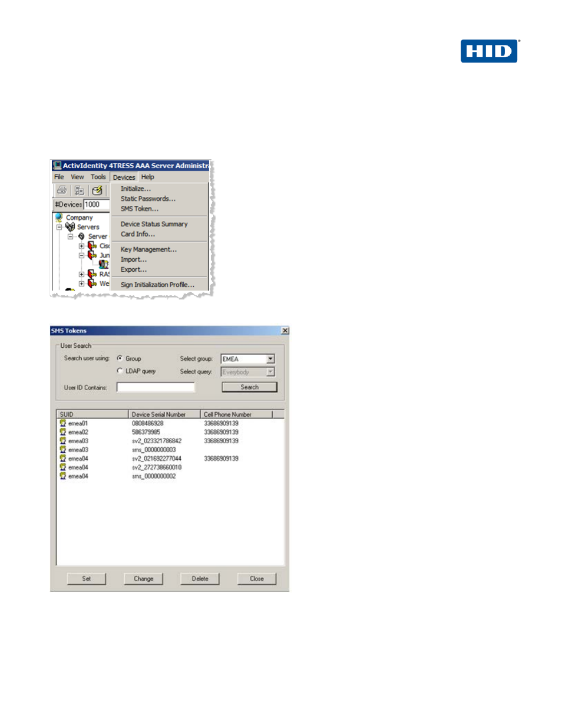Collapse the Servers tree node
Image resolution: width=562 pixels, height=728 pixels.
tap(59, 227)
